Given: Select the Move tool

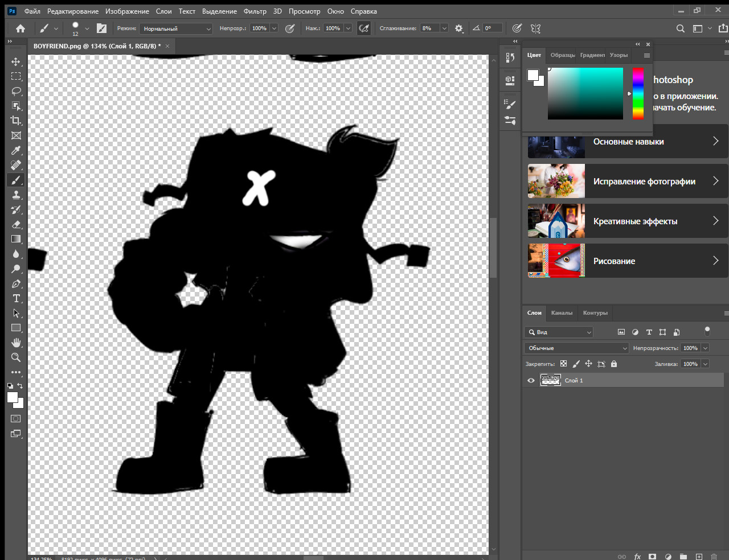Looking at the screenshot, I should (16, 61).
